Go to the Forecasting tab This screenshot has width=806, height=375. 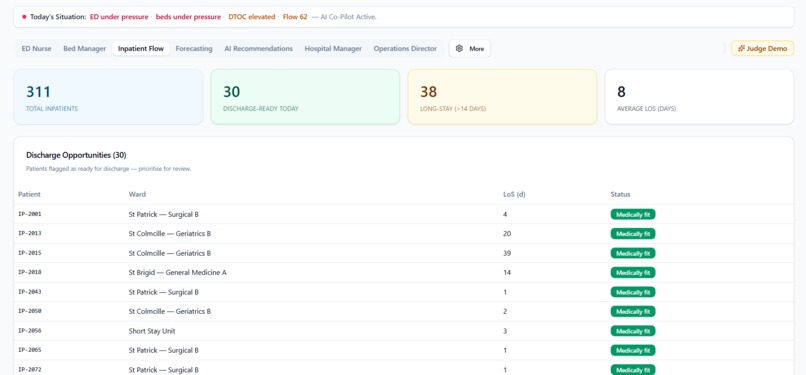click(194, 49)
